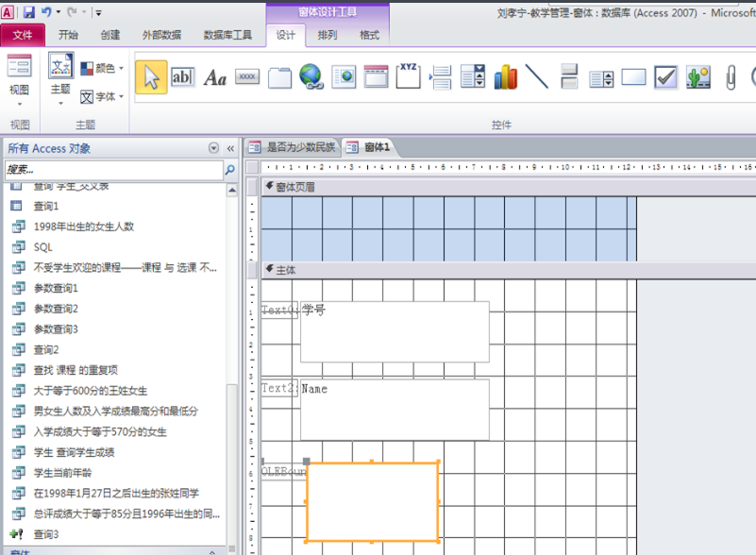Select the pointer selection tool
This screenshot has height=555, width=756.
[151, 77]
